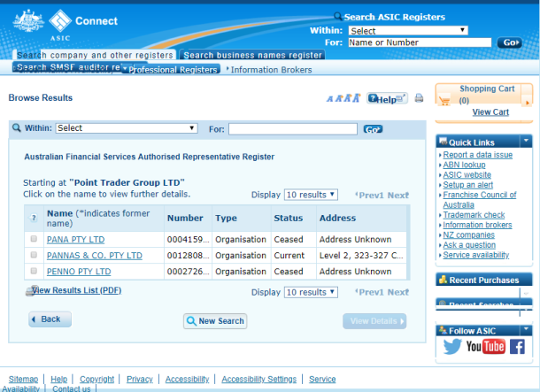Viewport: 540px width, 392px height.
Task: Open PENNO PTY LTD details
Action: coord(79,272)
